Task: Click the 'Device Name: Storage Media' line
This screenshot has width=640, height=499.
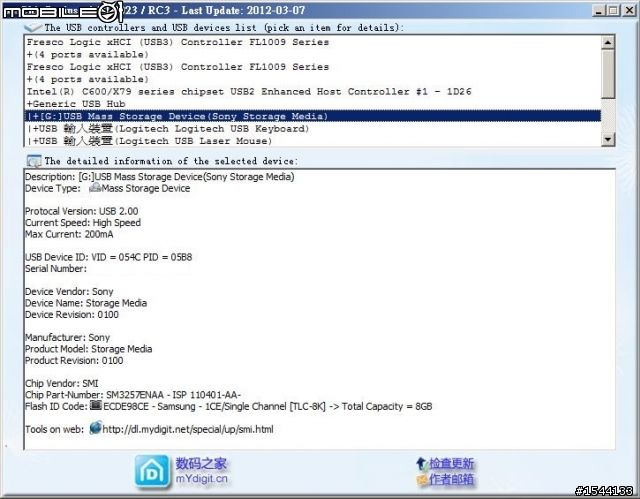Action: pyautogui.click(x=86, y=303)
